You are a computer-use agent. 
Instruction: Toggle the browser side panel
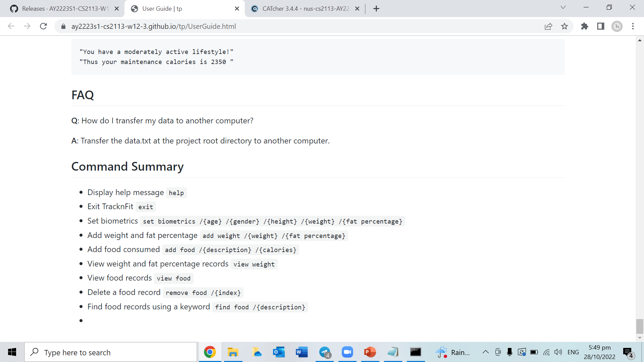click(x=601, y=26)
